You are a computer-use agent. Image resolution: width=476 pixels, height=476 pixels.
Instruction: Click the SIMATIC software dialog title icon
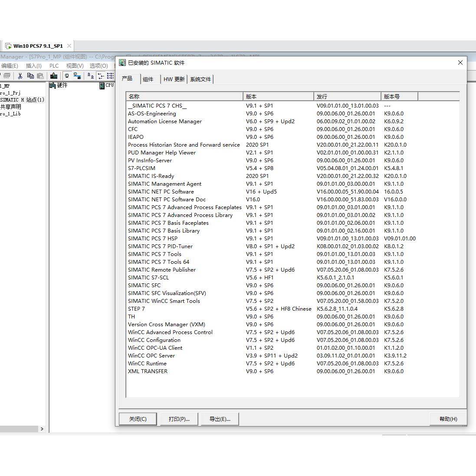pyautogui.click(x=122, y=63)
